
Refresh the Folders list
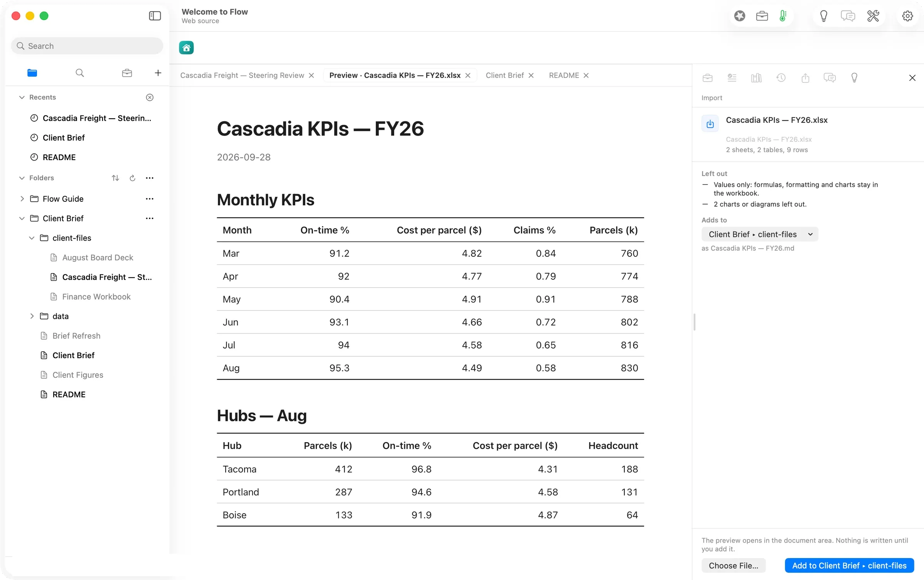coord(132,178)
